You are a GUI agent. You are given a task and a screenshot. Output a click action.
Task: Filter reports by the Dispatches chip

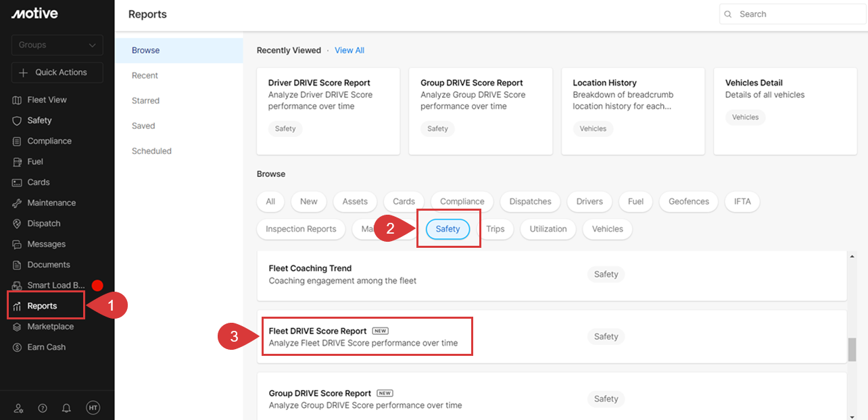click(531, 201)
